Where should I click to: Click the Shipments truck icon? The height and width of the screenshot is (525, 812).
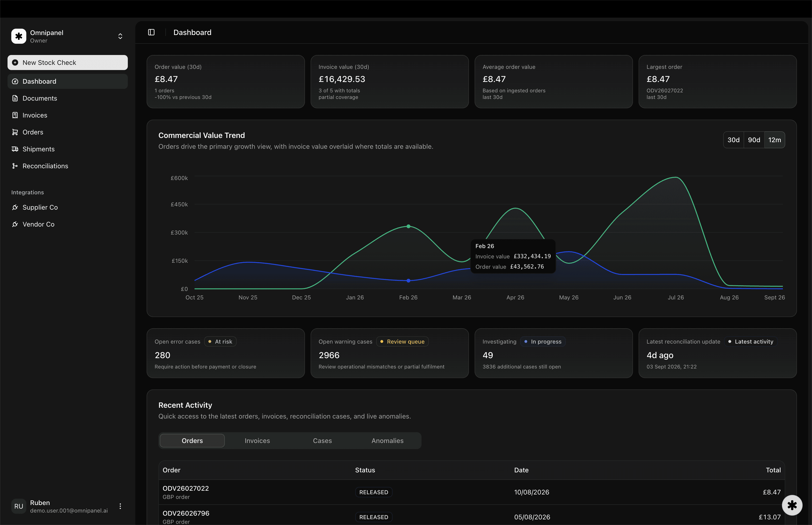click(x=15, y=149)
